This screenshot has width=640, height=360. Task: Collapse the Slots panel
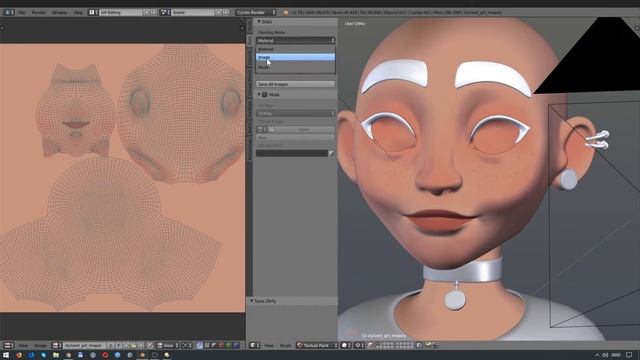(x=259, y=22)
